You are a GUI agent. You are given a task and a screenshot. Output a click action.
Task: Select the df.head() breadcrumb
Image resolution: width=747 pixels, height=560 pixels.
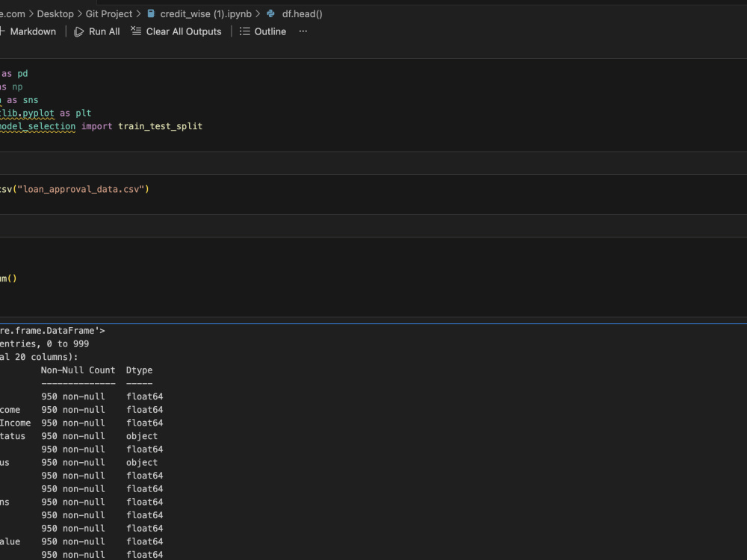[x=302, y=13]
